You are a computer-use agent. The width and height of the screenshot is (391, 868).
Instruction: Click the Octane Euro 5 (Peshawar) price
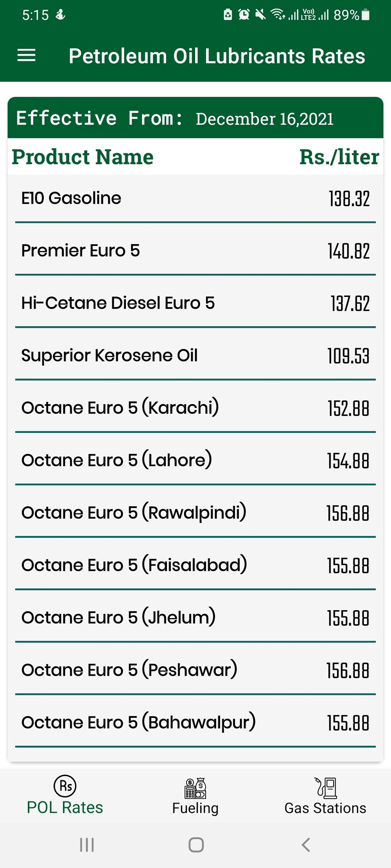(x=348, y=670)
